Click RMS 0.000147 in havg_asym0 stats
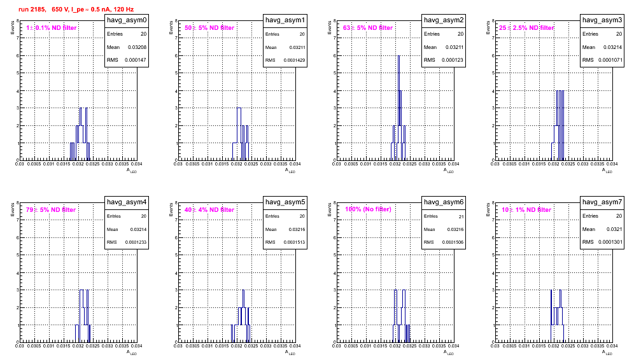Viewport: 634px width, 364px height. pyautogui.click(x=127, y=60)
